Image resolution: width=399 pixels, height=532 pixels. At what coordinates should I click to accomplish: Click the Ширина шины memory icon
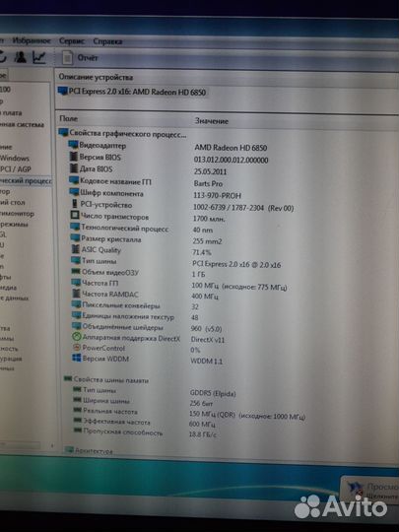[78, 400]
